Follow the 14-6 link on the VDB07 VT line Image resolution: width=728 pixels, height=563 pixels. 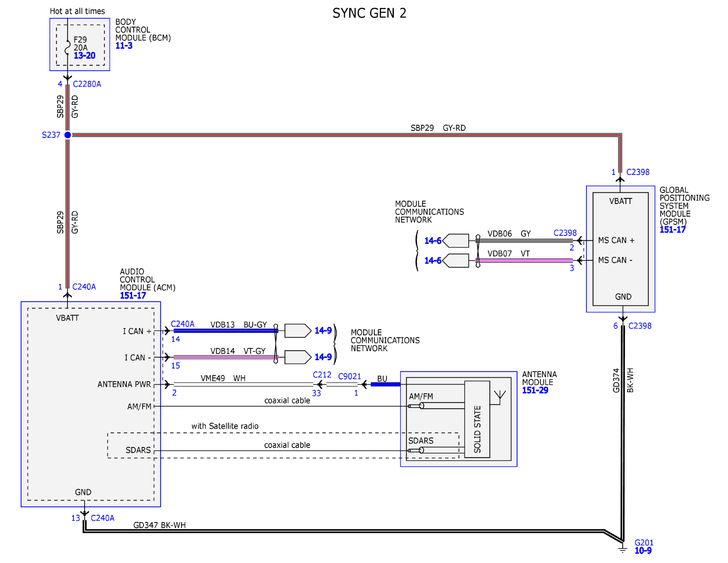pos(433,261)
